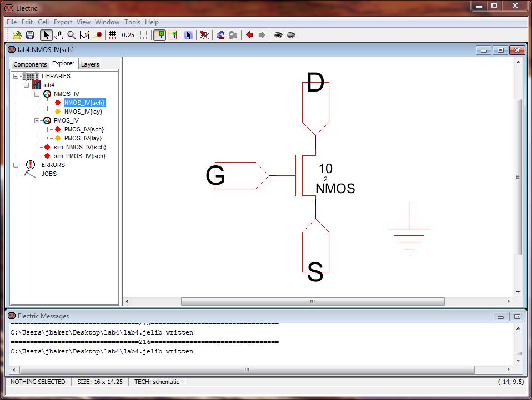Switch to the Components tab
Viewport: 532px width, 400px height.
pos(30,64)
